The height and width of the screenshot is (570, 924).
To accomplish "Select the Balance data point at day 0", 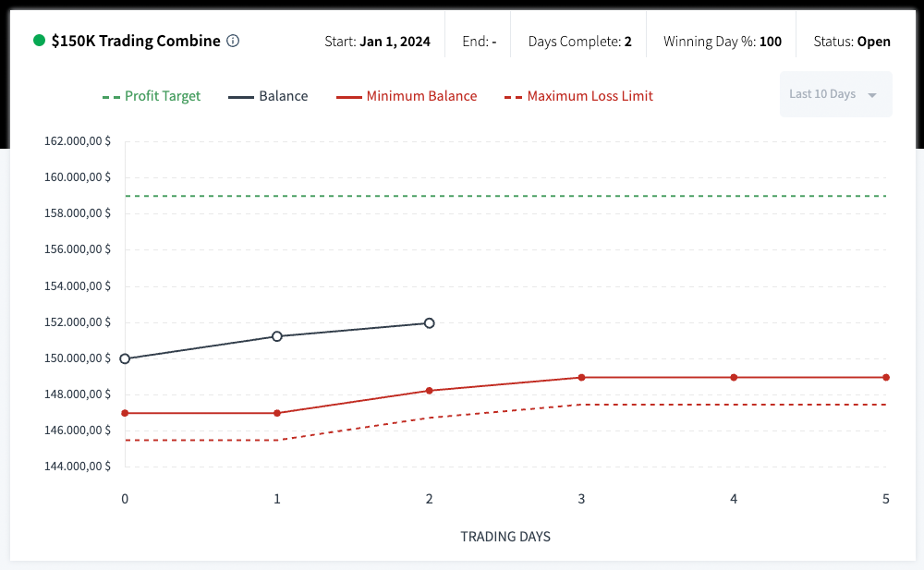I will tap(125, 358).
